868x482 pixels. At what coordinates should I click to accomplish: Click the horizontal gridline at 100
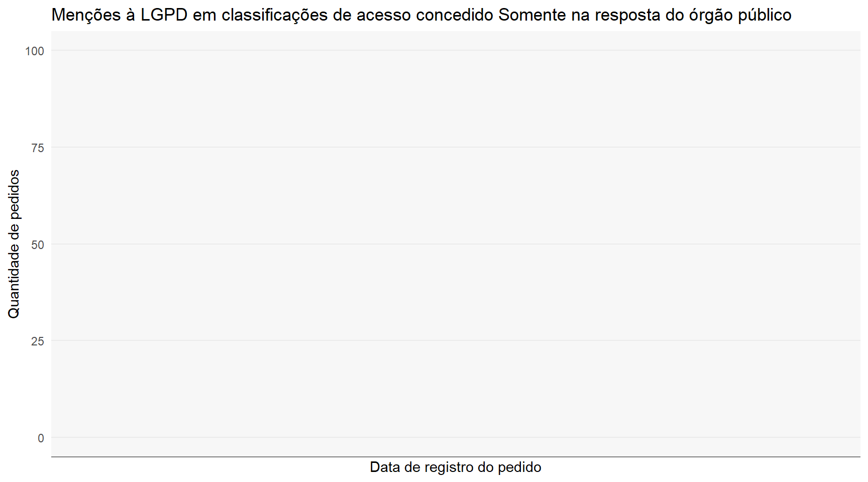coord(456,50)
